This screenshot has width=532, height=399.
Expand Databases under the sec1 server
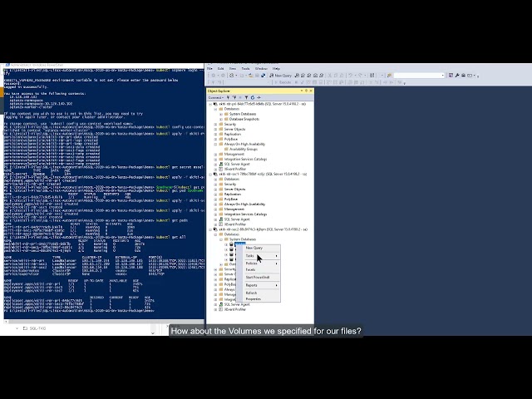click(x=215, y=180)
